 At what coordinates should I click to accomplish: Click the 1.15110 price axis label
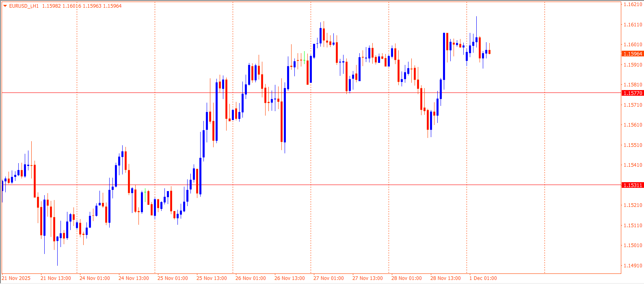(x=633, y=226)
